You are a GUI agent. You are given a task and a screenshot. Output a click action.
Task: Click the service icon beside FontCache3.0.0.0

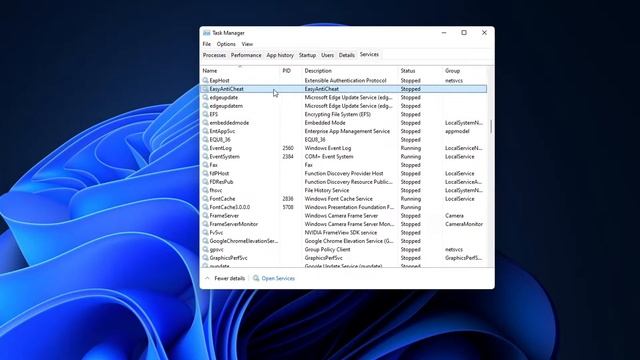(205, 207)
